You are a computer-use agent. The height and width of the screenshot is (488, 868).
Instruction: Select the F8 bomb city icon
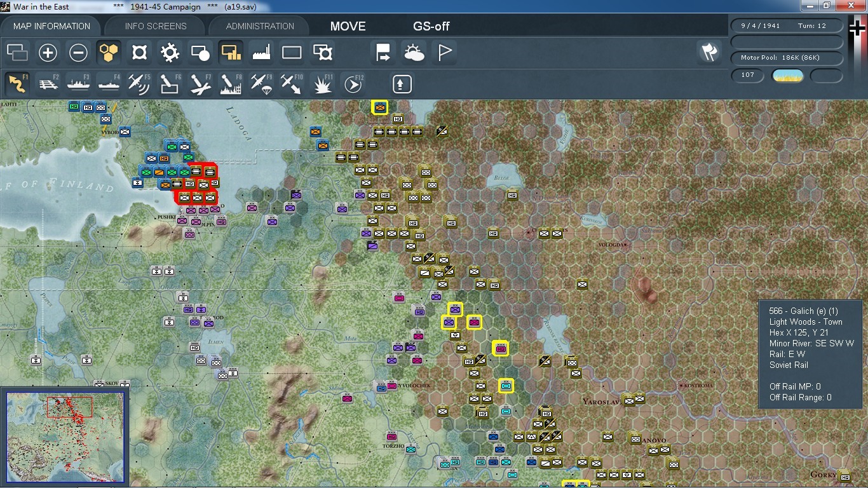[x=231, y=83]
